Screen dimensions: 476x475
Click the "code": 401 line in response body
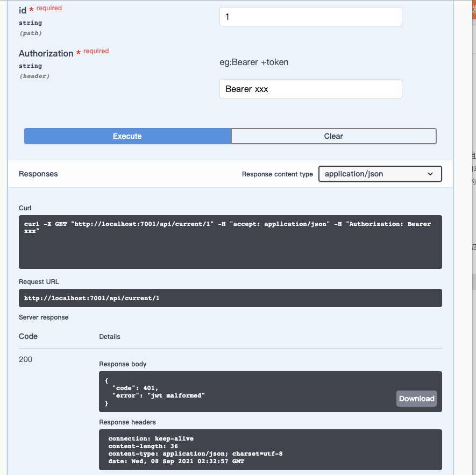pos(136,388)
